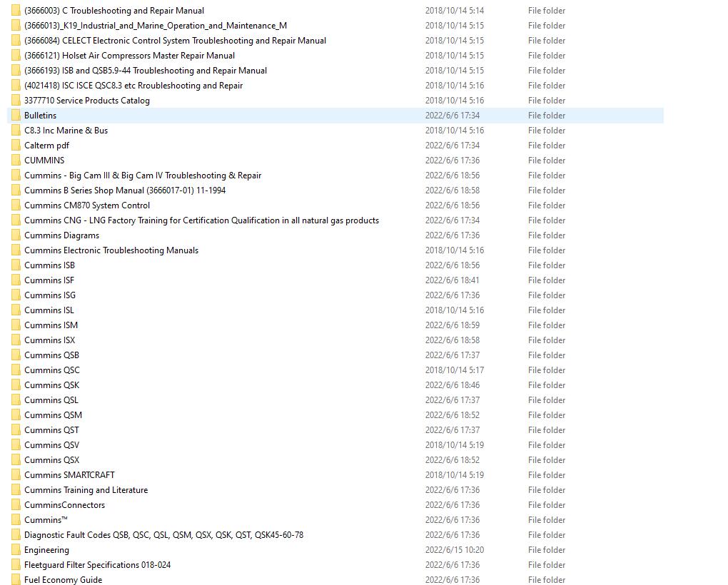728x585 pixels.
Task: Select the Cummins Electronic Troubleshooting Manuals folder name
Action: 111,250
